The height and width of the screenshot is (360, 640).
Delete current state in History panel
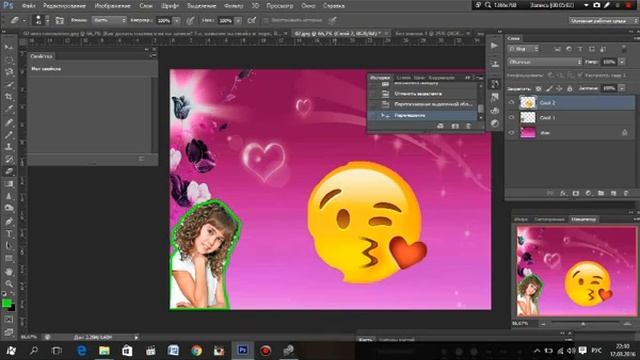(x=468, y=126)
